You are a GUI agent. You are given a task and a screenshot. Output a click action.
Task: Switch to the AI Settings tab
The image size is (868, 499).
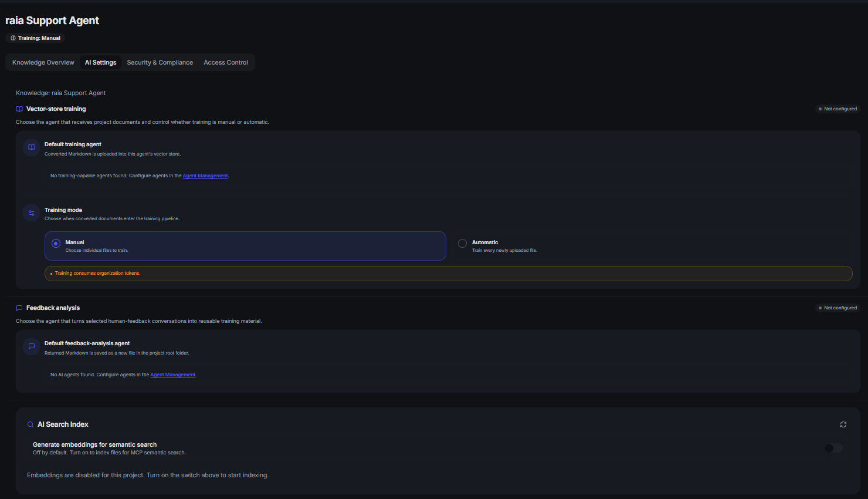point(100,62)
